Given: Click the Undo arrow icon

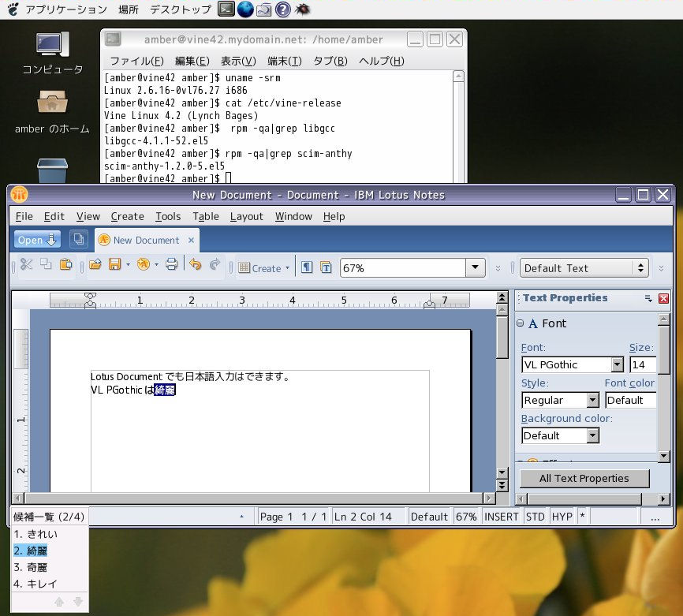Looking at the screenshot, I should [x=196, y=264].
